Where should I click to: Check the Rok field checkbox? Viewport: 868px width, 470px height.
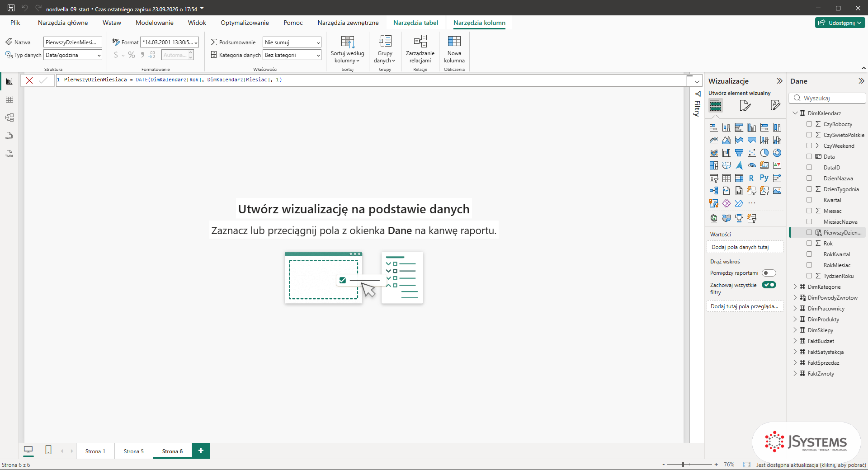(809, 243)
